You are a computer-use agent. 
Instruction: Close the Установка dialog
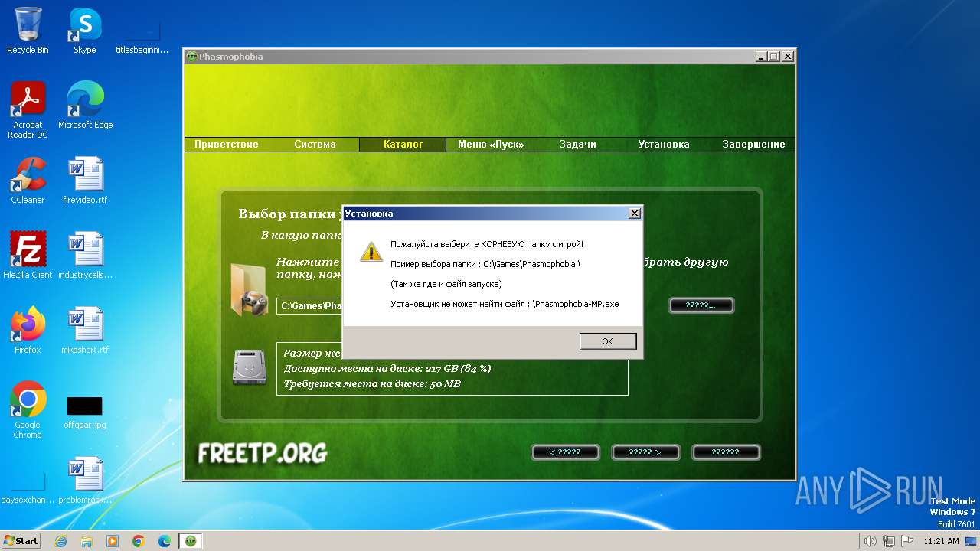tap(634, 214)
